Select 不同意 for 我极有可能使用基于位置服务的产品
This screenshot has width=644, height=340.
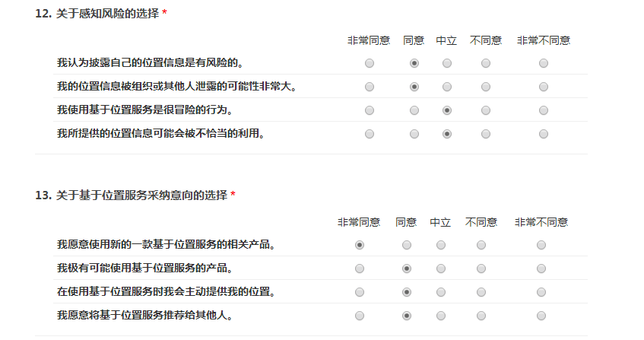click(481, 269)
